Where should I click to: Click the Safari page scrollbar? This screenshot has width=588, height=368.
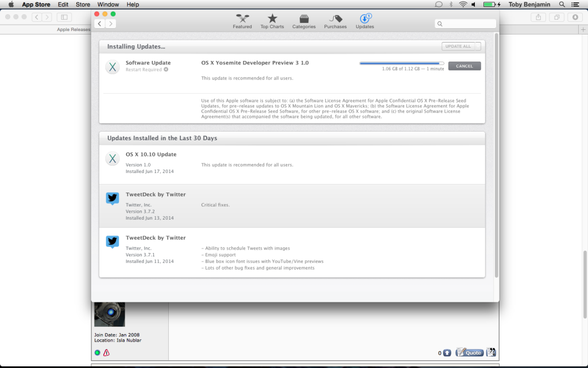pyautogui.click(x=585, y=285)
